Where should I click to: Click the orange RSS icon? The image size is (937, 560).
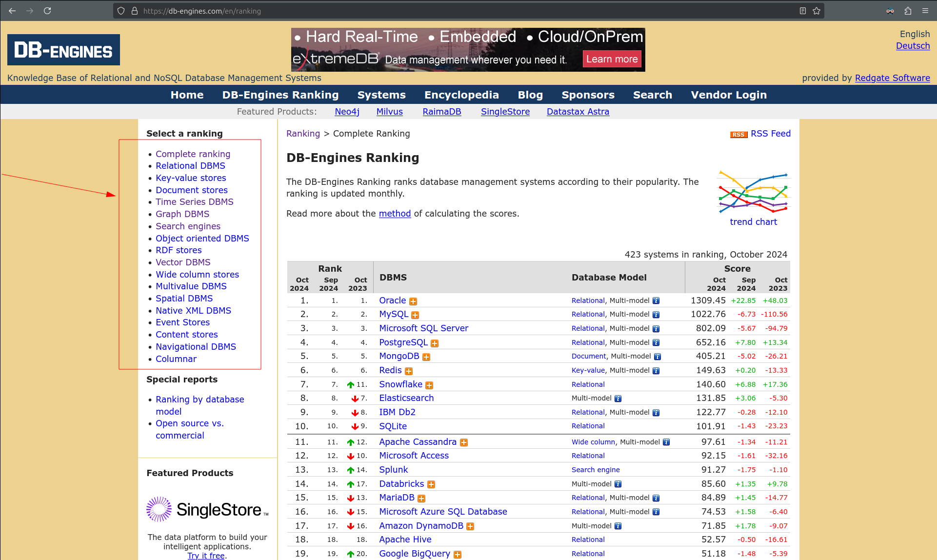tap(738, 135)
